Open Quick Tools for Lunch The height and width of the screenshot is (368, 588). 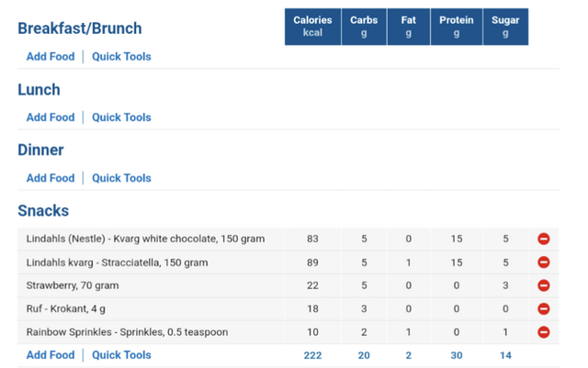pyautogui.click(x=121, y=117)
